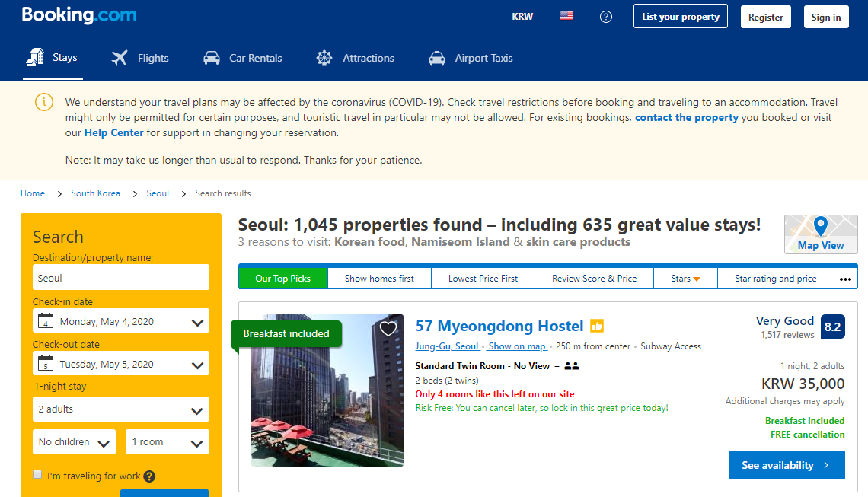The width and height of the screenshot is (868, 497).
Task: Open more sort options ellipsis
Action: coord(845,279)
